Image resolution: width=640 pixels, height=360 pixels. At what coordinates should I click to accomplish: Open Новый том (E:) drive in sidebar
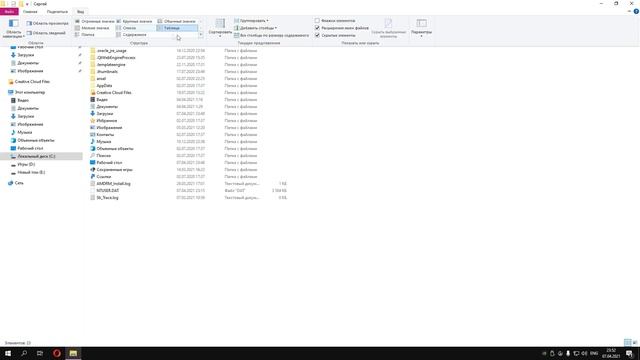pos(31,172)
